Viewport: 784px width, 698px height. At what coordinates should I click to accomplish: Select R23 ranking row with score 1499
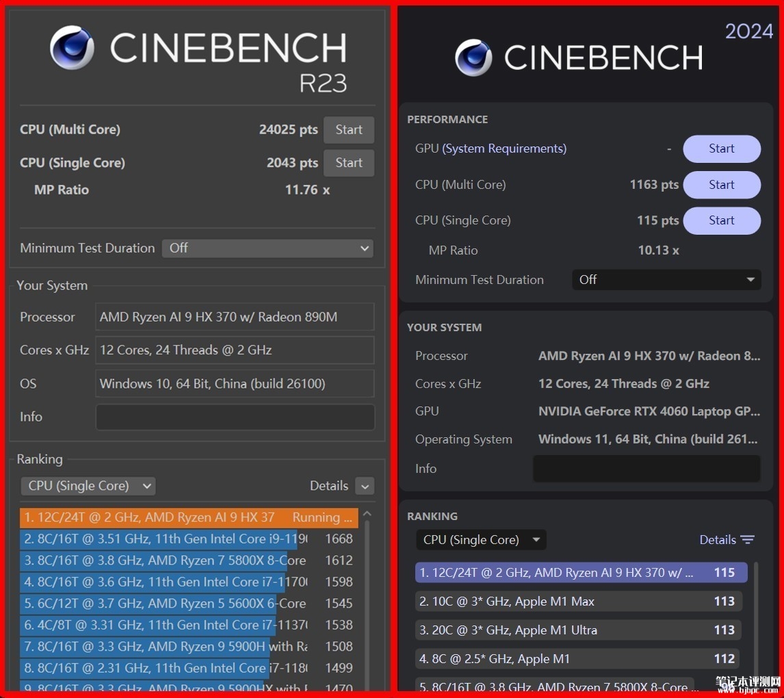click(189, 668)
